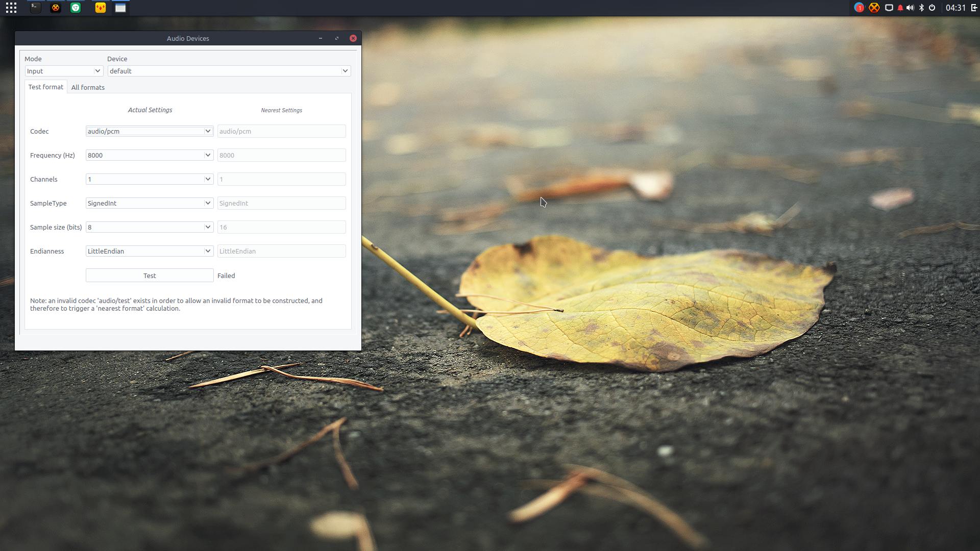Click the Codec label

point(39,131)
